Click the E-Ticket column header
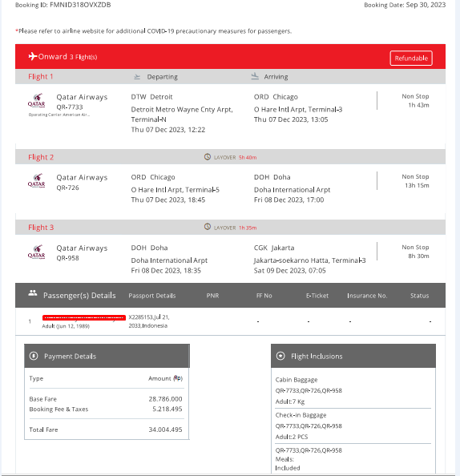Screen dimensions: 460x476 coord(317,296)
